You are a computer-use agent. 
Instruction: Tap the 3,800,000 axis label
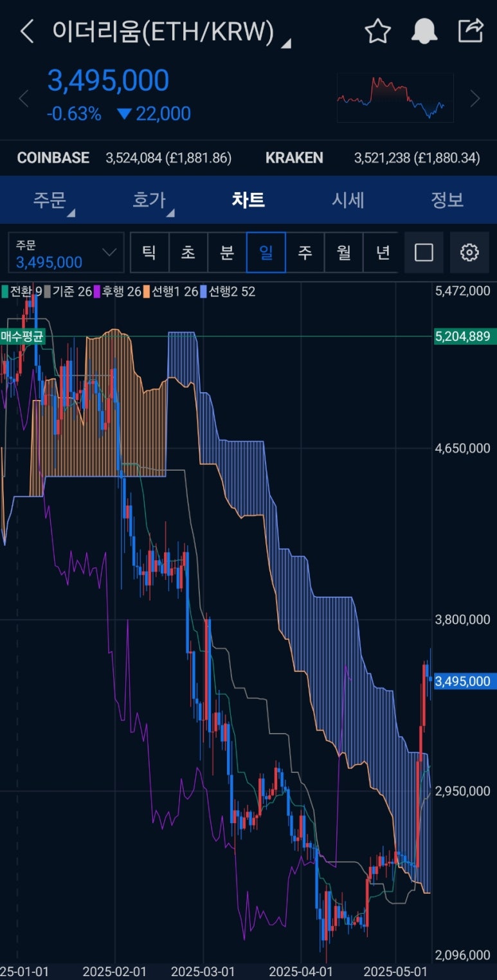pos(462,620)
